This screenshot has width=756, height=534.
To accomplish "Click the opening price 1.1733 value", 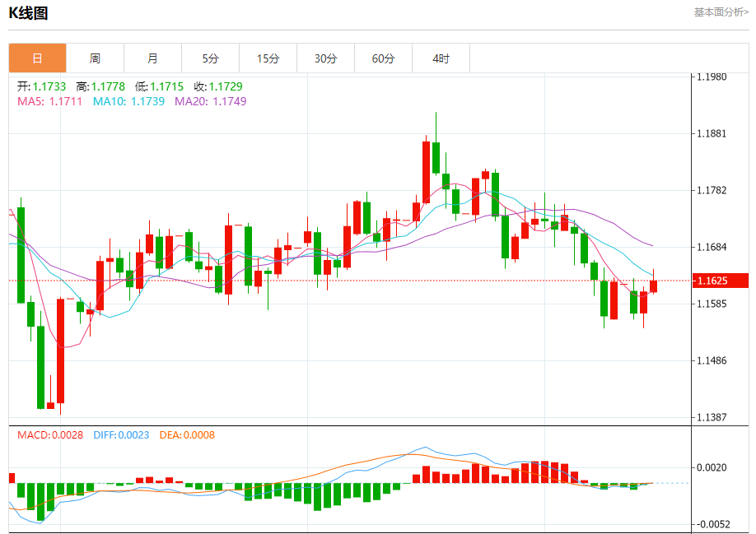I will click(49, 86).
